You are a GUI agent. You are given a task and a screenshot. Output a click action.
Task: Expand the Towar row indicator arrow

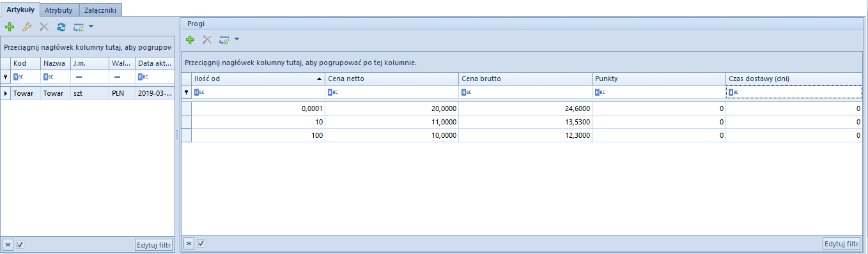coord(6,93)
